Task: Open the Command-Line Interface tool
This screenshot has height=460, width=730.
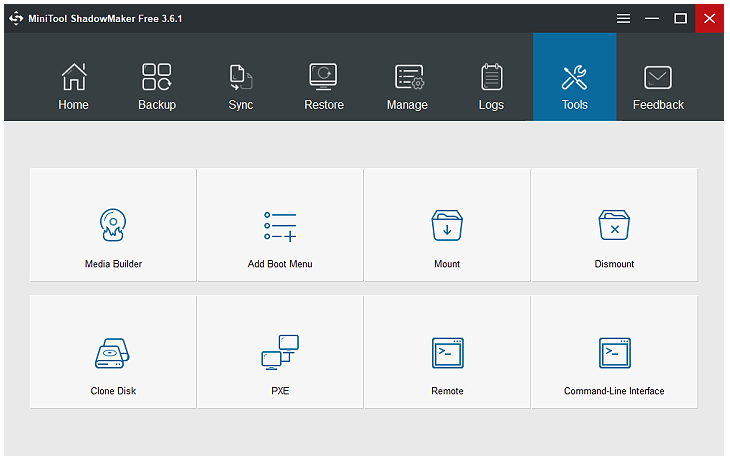Action: pos(615,352)
